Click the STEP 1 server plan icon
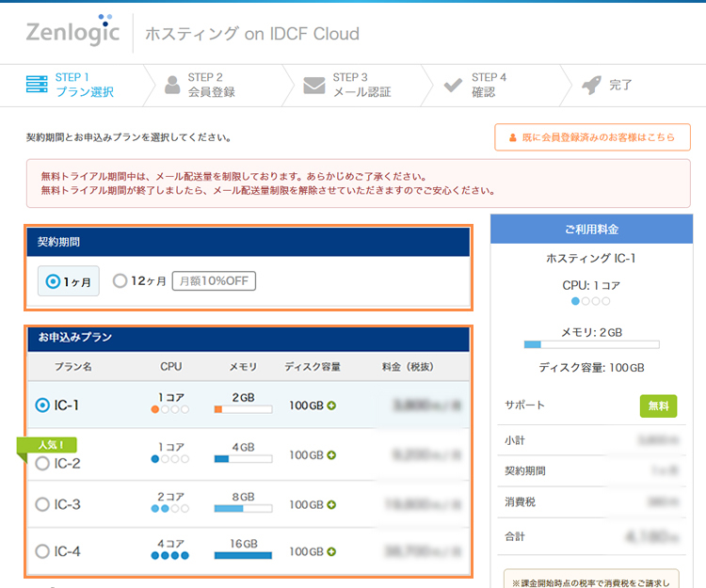Screen dimensions: 706x588 coord(37,85)
